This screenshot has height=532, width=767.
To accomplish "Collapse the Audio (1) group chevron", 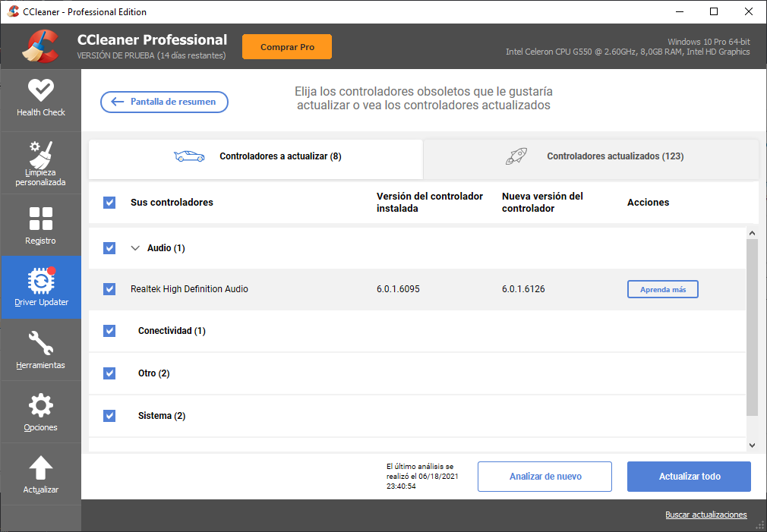I will coord(135,248).
